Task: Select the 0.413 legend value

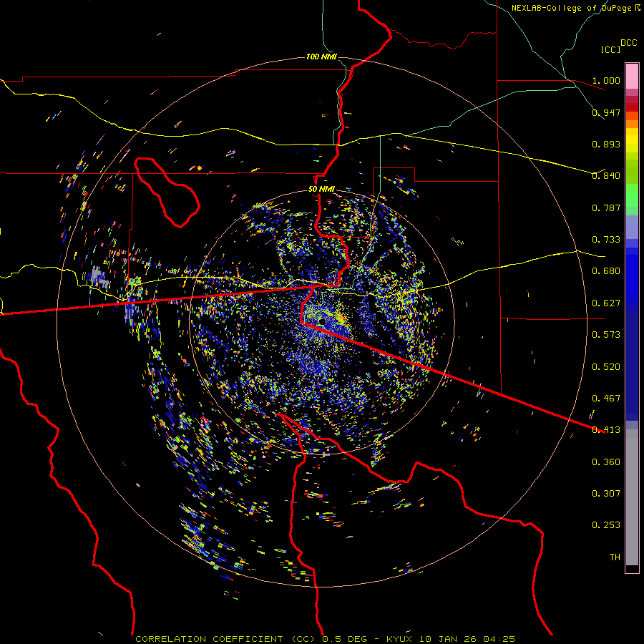Action: pyautogui.click(x=606, y=430)
